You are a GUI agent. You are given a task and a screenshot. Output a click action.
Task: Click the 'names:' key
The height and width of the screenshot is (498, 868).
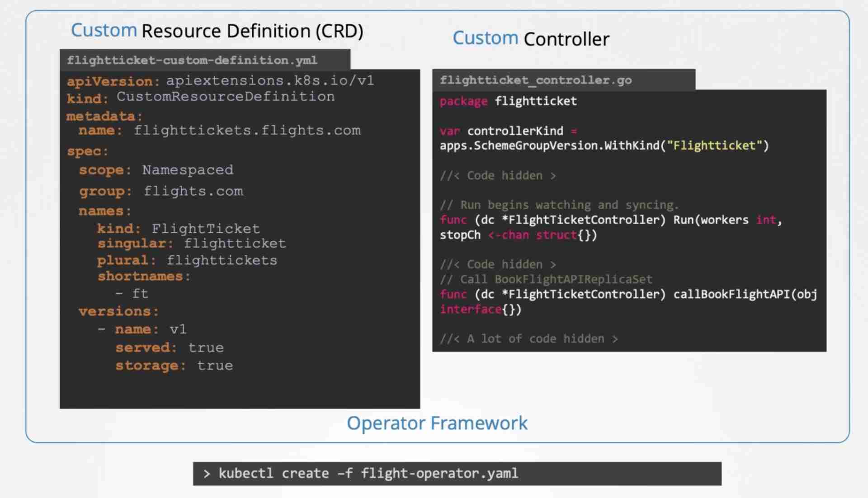tap(105, 211)
